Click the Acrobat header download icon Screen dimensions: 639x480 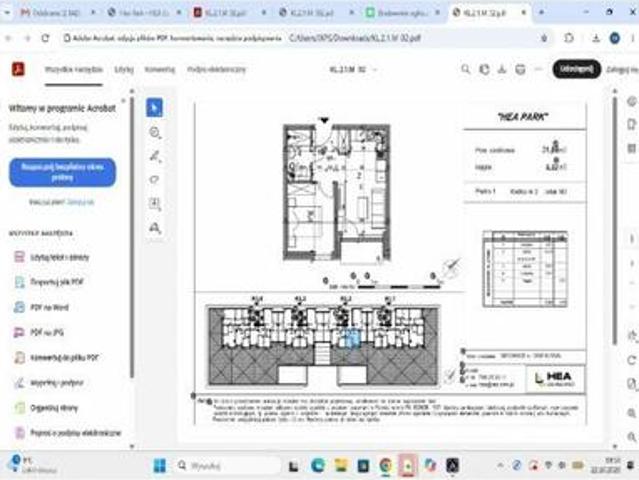[x=502, y=69]
